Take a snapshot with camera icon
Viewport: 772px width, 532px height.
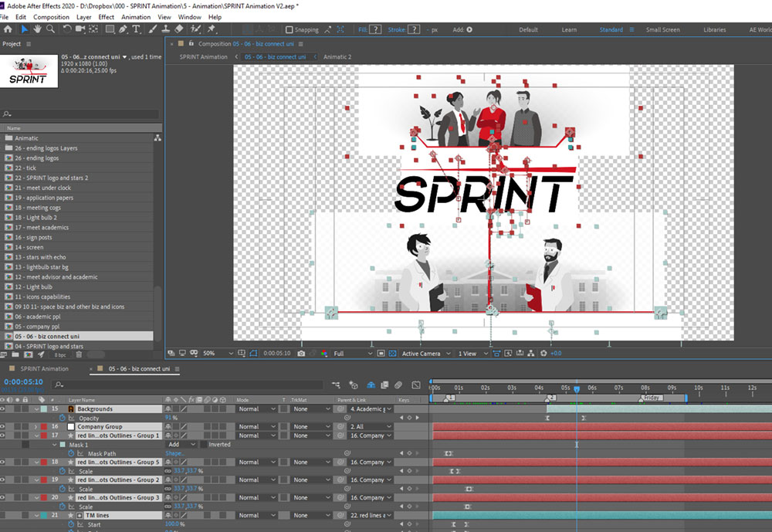click(x=301, y=353)
